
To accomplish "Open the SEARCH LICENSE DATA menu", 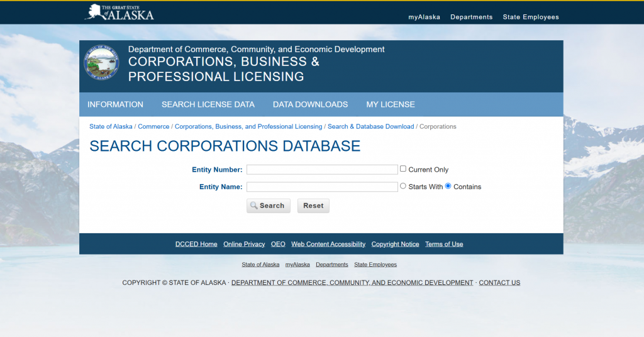I will (x=208, y=104).
